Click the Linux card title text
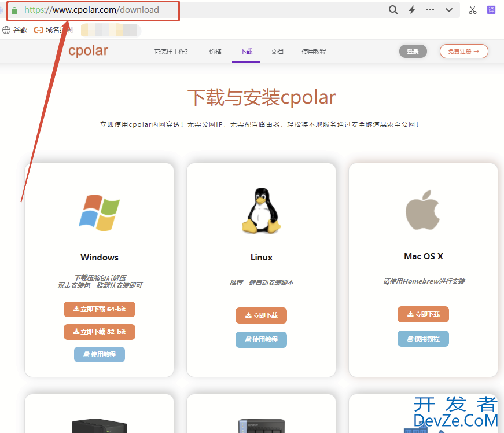This screenshot has width=504, height=433. (x=262, y=258)
